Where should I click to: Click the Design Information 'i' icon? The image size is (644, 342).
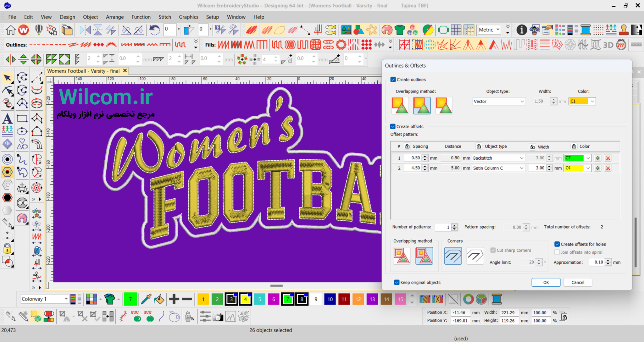[x=522, y=30]
